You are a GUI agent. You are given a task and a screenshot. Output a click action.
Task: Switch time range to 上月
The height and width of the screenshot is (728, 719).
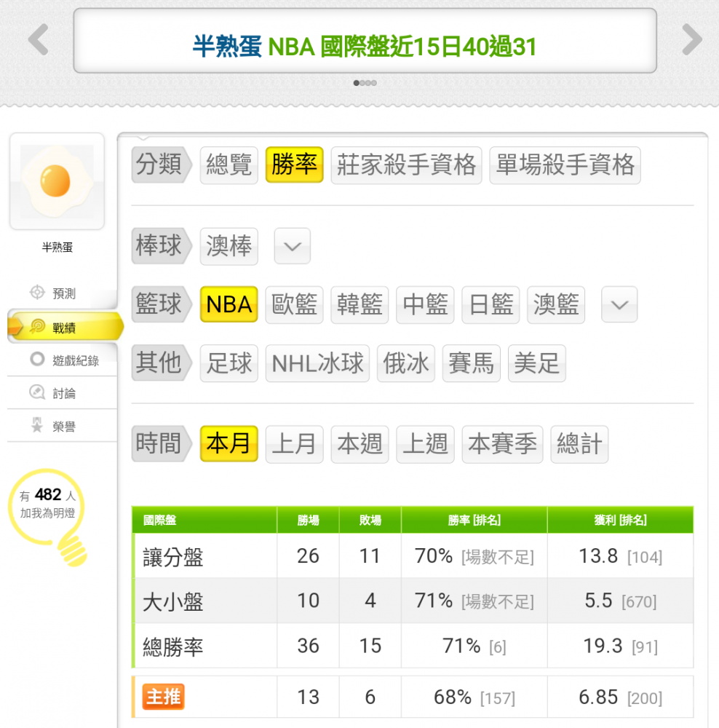tap(294, 444)
